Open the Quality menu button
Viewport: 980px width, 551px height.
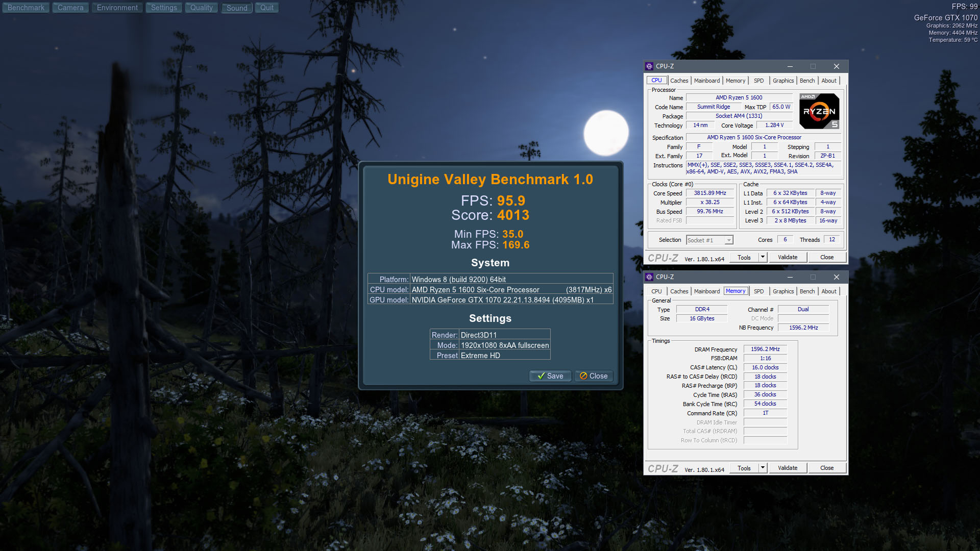202,8
